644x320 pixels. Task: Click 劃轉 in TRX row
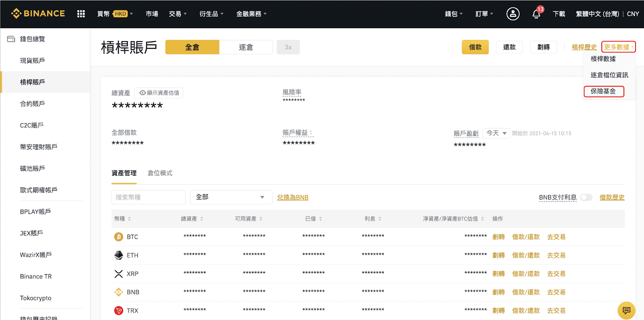click(x=498, y=310)
